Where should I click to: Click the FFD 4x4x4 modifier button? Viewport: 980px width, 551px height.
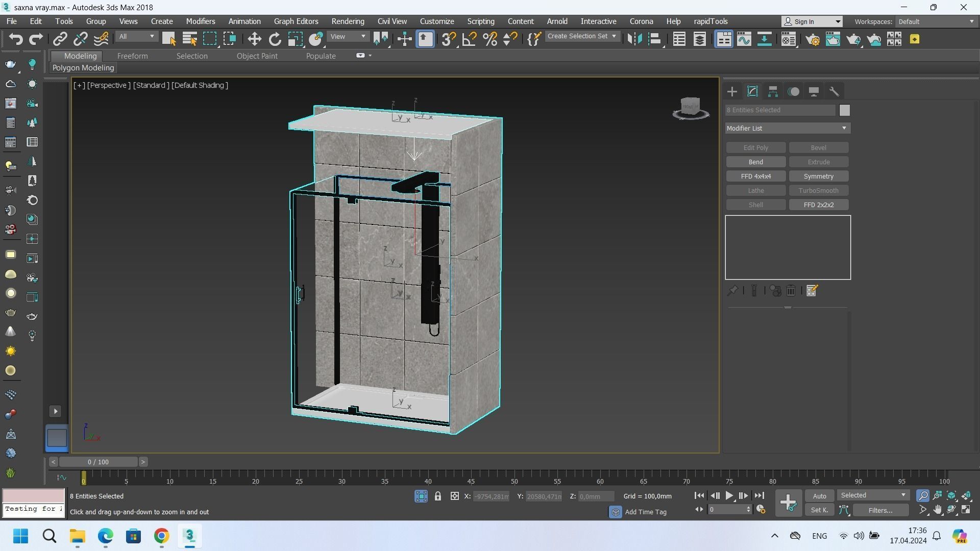[x=755, y=177]
